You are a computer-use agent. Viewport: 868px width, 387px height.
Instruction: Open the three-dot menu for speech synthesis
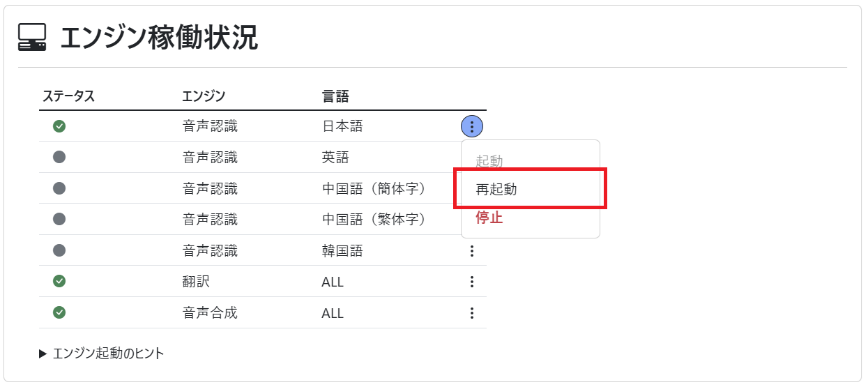click(x=472, y=313)
